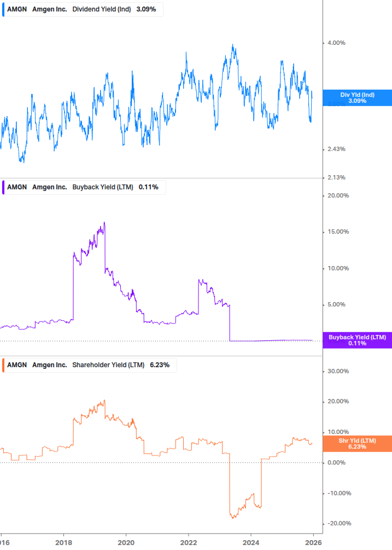This screenshot has width=392, height=550.
Task: Click the 2.13% label on dividend yield axis
Action: (336, 177)
